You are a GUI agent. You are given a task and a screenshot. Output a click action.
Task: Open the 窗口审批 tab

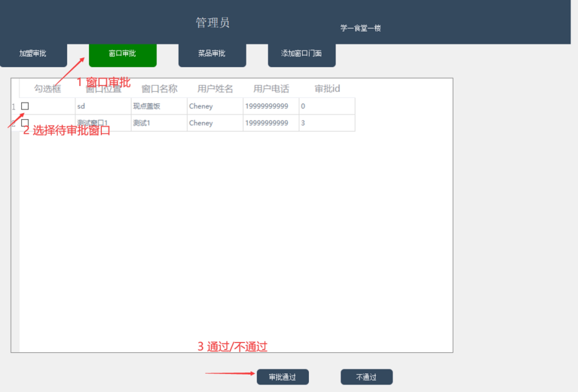[x=122, y=54]
